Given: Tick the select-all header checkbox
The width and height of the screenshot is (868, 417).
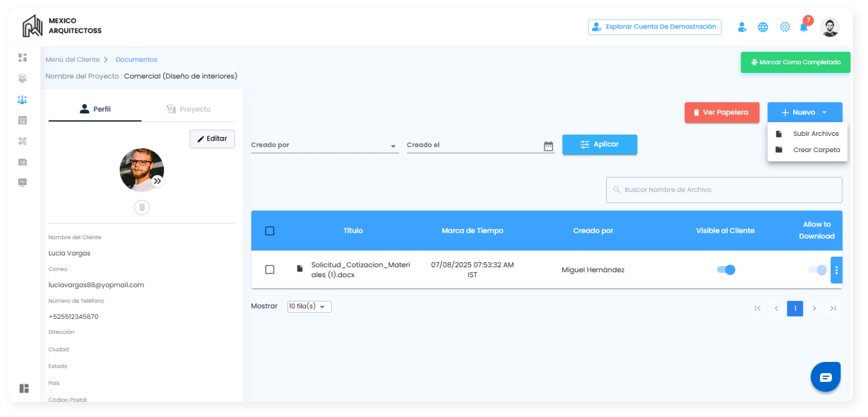Looking at the screenshot, I should pyautogui.click(x=269, y=231).
